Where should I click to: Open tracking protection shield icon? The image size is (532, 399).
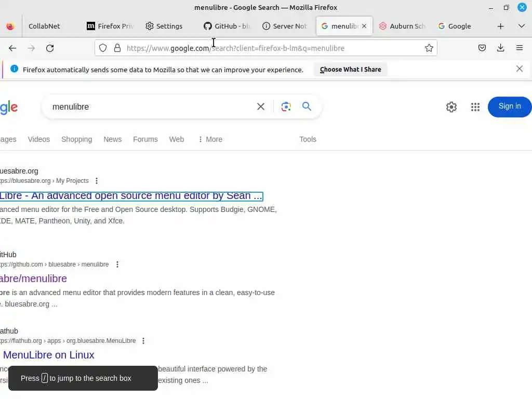103,48
